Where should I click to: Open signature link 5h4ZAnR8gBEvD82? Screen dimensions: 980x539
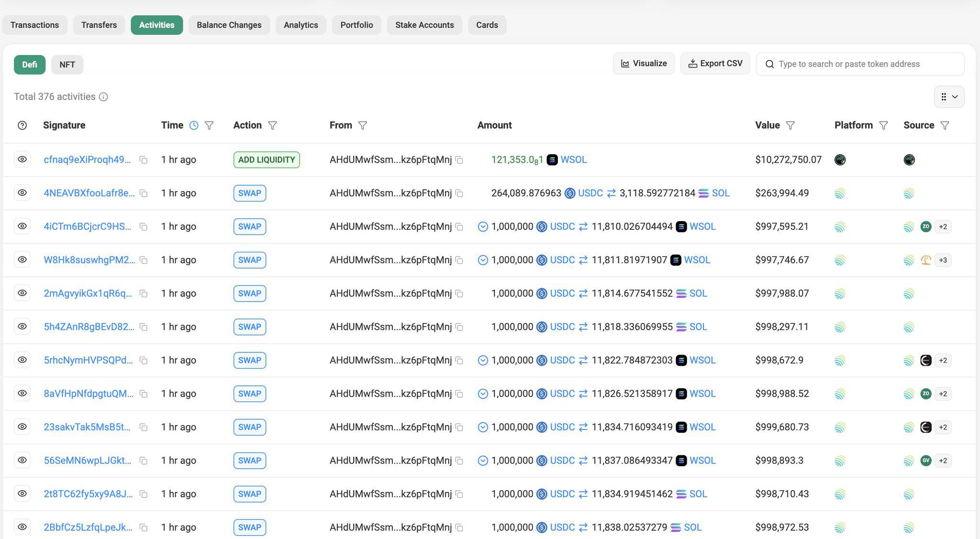click(89, 326)
